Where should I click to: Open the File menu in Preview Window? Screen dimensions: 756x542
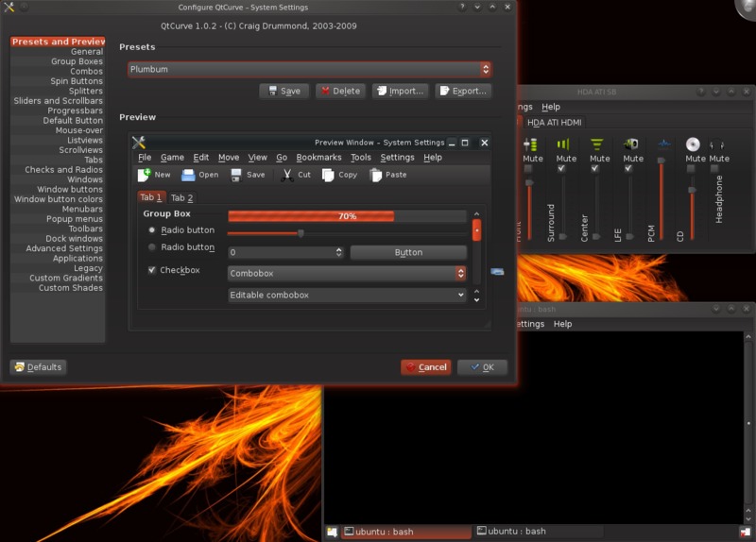click(145, 157)
